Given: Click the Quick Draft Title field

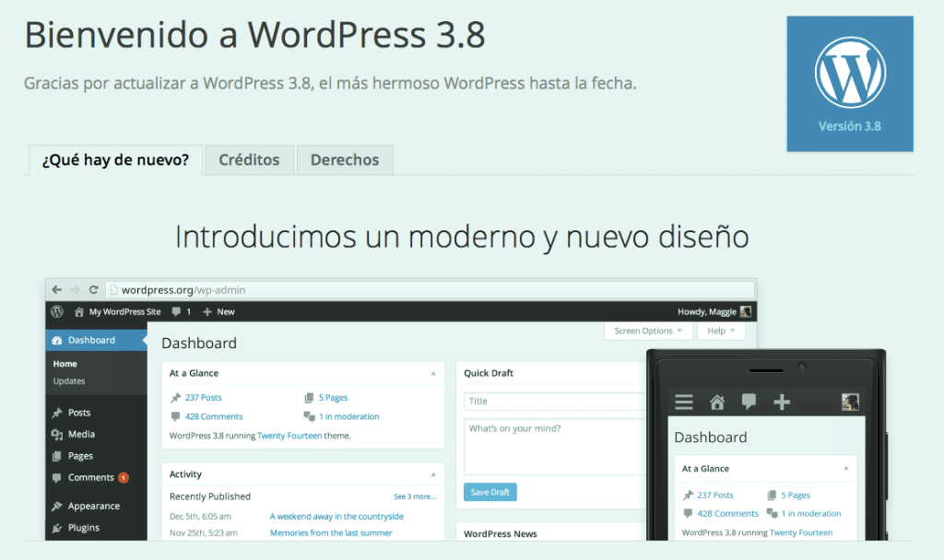Looking at the screenshot, I should 554,402.
